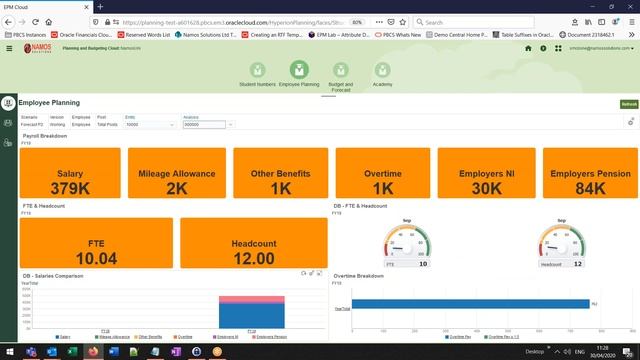Open the accessibility settings icon
Image resolution: width=640 pixels, height=360 pixels.
click(543, 48)
